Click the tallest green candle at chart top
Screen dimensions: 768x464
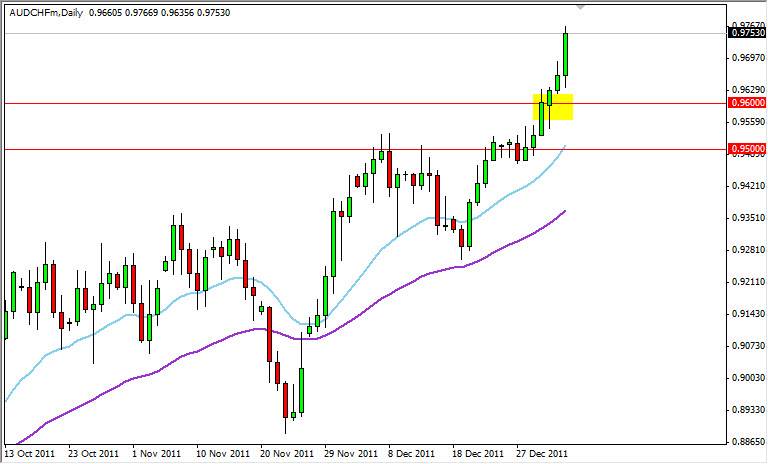566,53
